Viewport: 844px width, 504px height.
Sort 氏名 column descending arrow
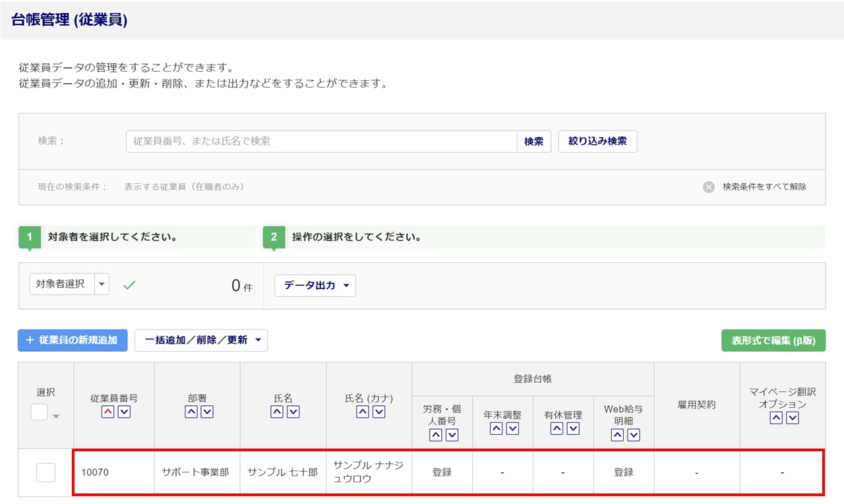(x=293, y=412)
